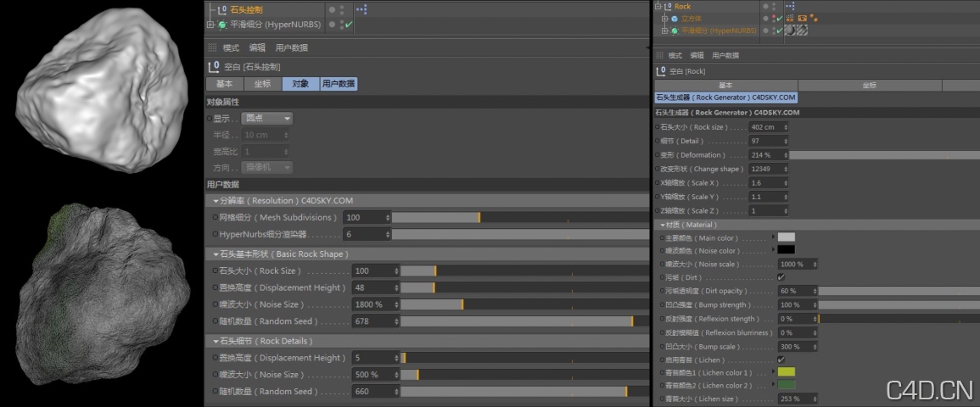Click the null icon beside 石头控制
The image size is (980, 407).
tap(222, 9)
